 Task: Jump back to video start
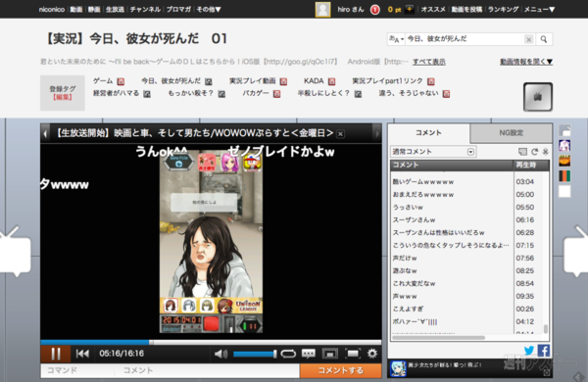[82, 354]
